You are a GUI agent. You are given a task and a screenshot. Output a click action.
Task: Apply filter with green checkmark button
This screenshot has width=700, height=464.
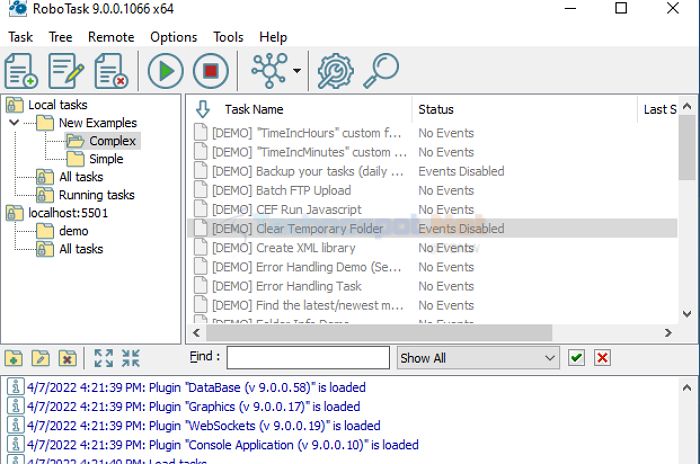point(576,358)
